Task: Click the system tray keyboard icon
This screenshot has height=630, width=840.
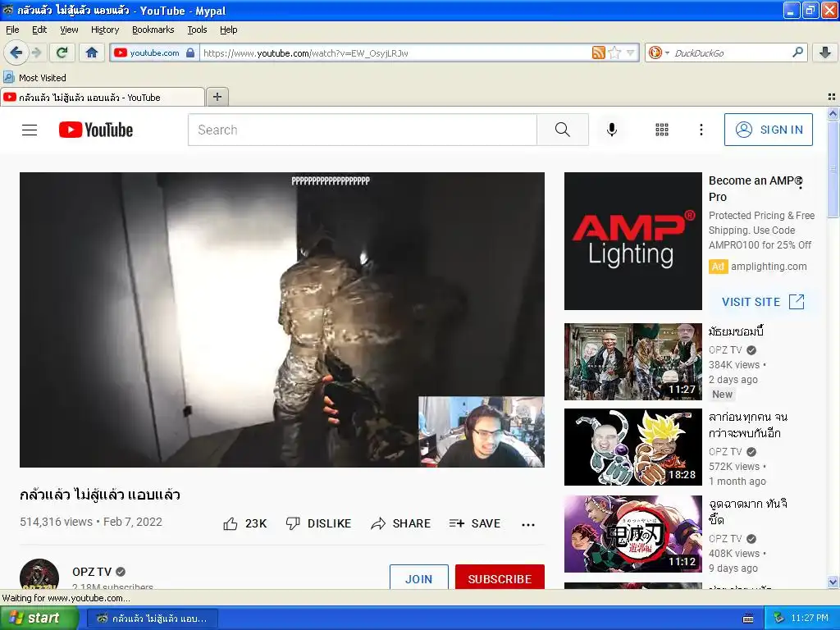Action: click(x=748, y=619)
